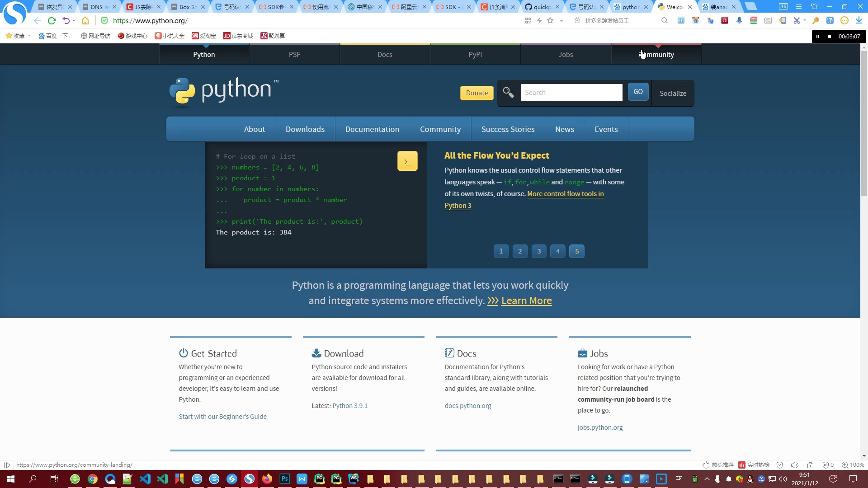Click the magnifying glass beside Search field
Screen dimensions: 868x488
tap(508, 93)
